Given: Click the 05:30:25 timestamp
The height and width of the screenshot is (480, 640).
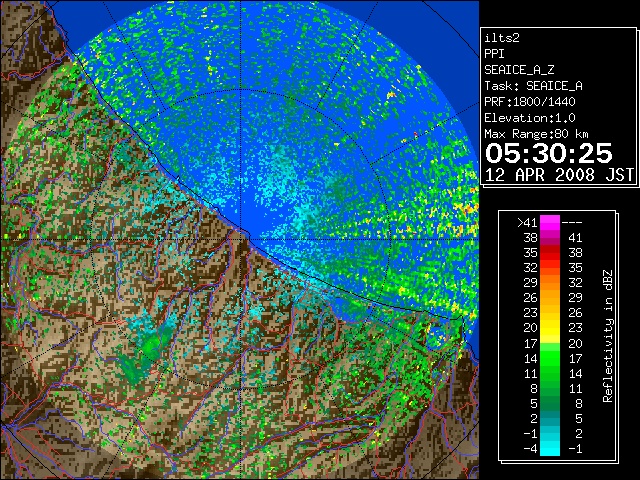Looking at the screenshot, I should (x=549, y=153).
